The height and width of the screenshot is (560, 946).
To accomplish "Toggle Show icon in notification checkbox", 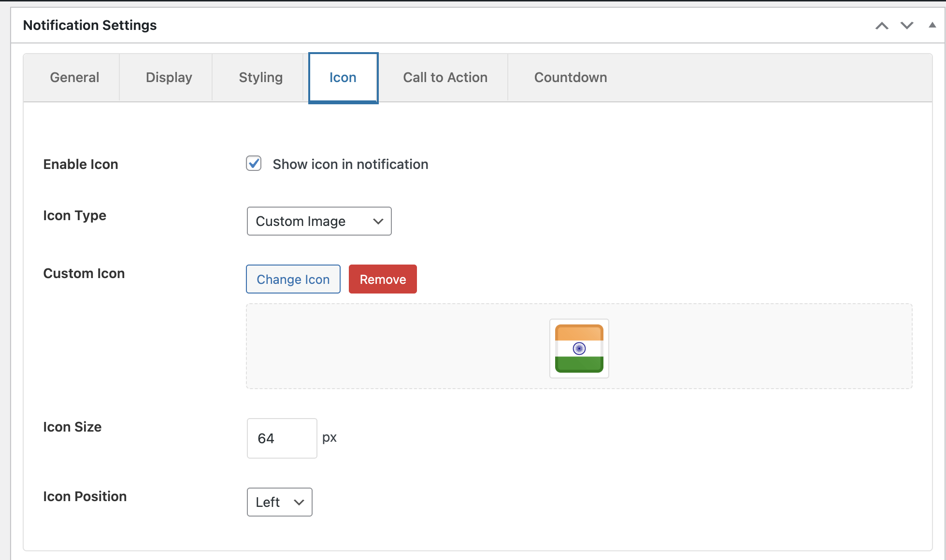I will [254, 164].
